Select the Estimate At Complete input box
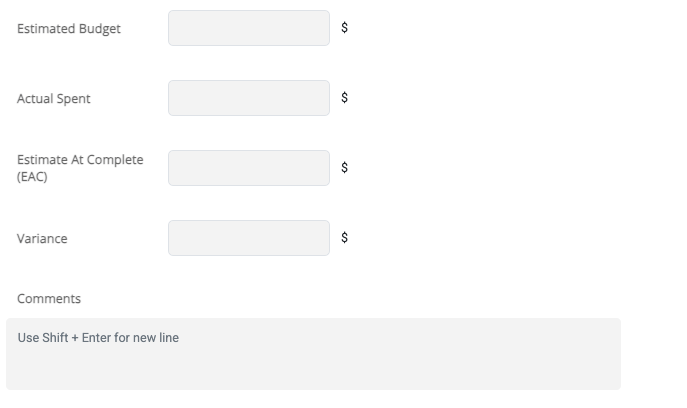687x408 pixels. coord(248,168)
